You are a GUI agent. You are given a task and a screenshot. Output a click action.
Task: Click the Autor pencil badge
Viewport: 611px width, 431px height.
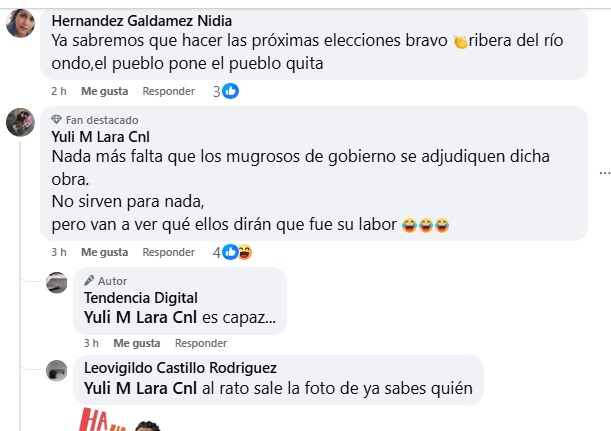(89, 281)
